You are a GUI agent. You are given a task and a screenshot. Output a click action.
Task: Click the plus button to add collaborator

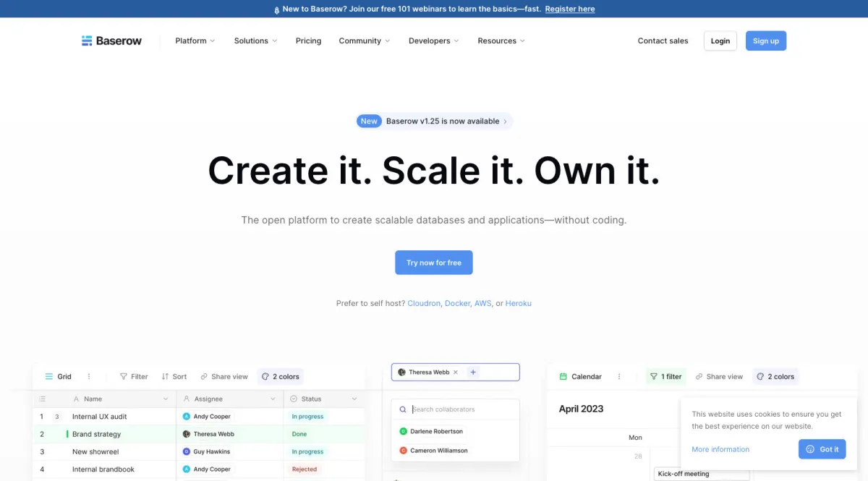tap(473, 372)
